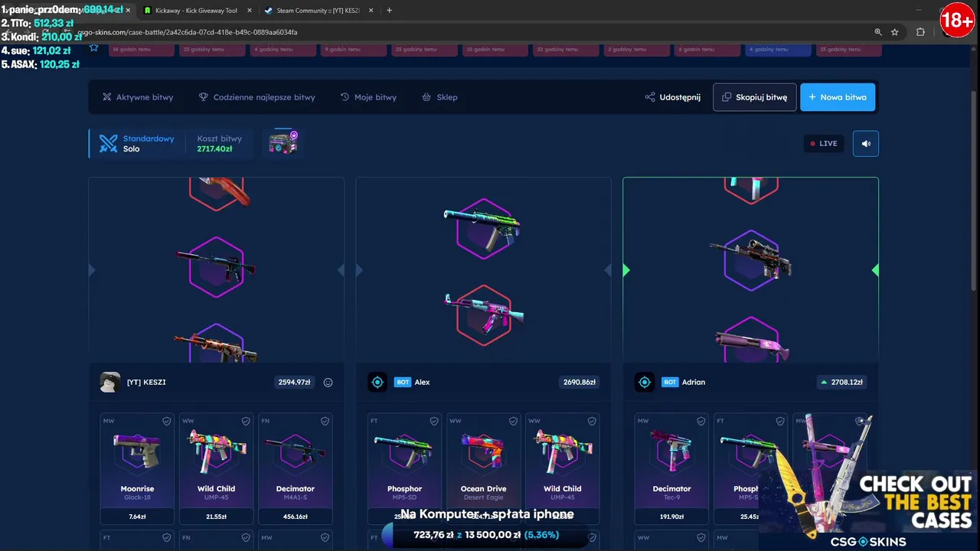
Task: Click the sniper rifle in Adrian's spinning reel
Action: (750, 260)
